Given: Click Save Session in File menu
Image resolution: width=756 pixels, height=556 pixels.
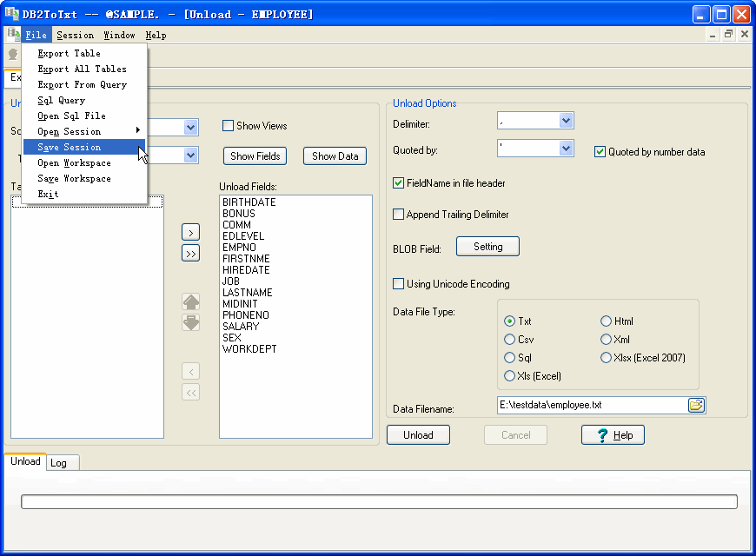Looking at the screenshot, I should point(84,147).
